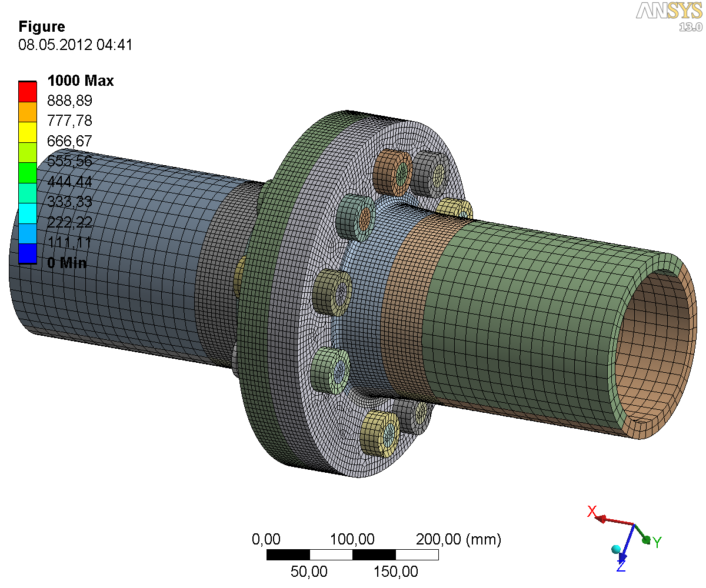The width and height of the screenshot is (706, 588).
Task: Click the orange legend color swatch
Action: click(27, 112)
